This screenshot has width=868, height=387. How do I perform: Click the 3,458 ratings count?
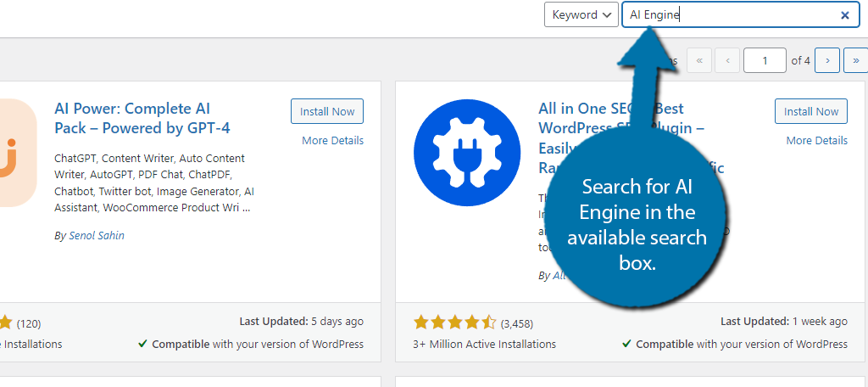pyautogui.click(x=516, y=323)
